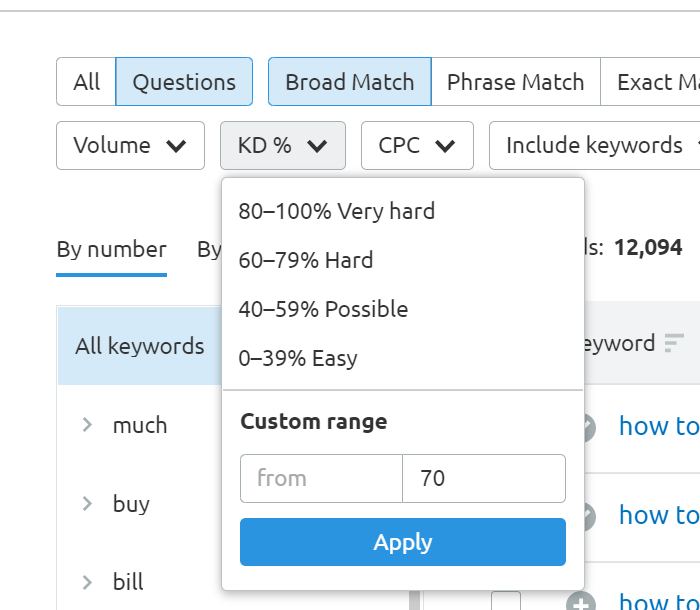The image size is (700, 610).
Task: Select the 0–39% Easy difficulty option
Action: [x=298, y=358]
